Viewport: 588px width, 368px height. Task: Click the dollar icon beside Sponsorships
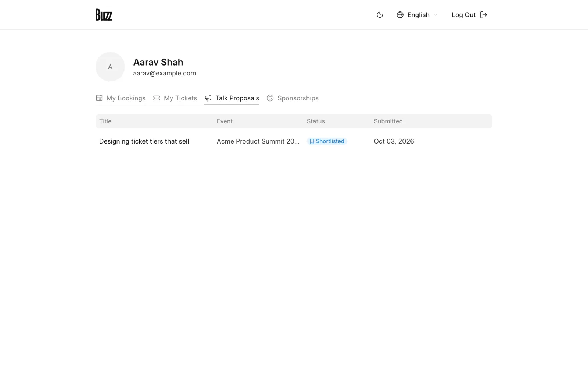pos(270,98)
